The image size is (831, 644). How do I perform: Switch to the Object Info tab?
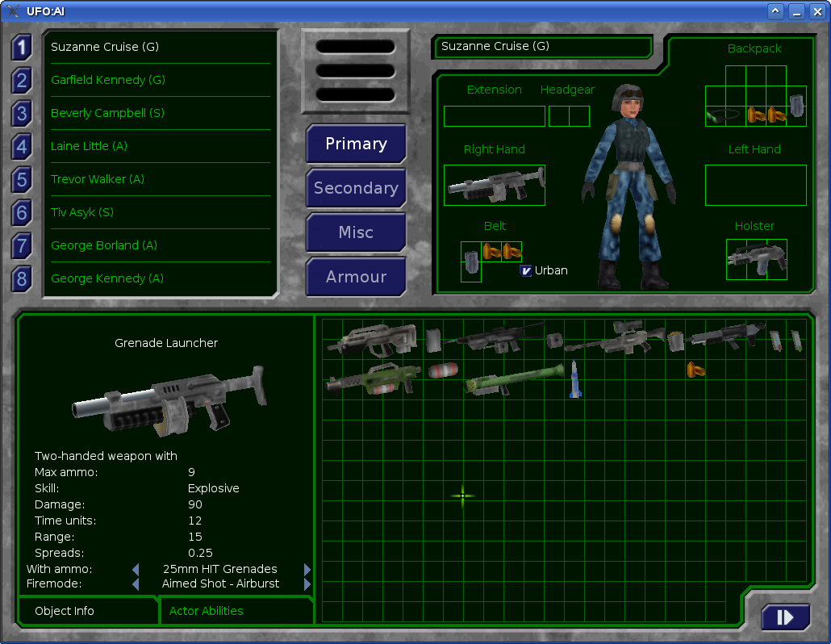pyautogui.click(x=88, y=611)
